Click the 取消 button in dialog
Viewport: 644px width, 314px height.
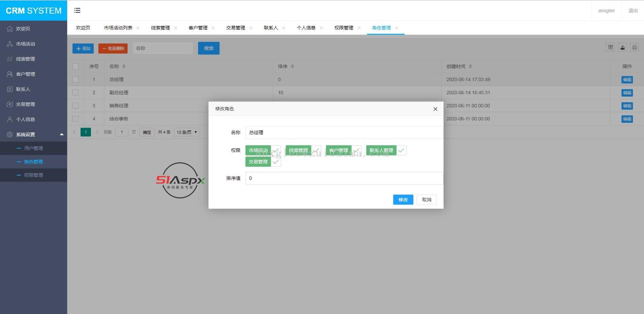click(x=426, y=200)
